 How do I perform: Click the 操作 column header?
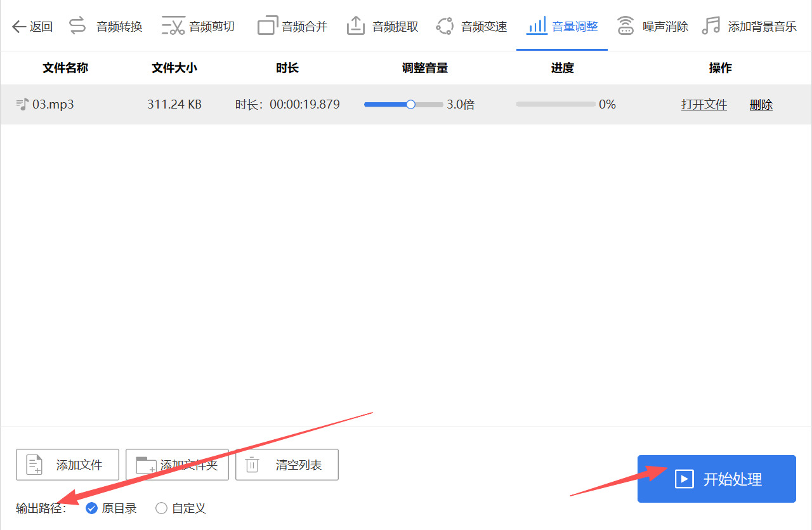pyautogui.click(x=721, y=68)
